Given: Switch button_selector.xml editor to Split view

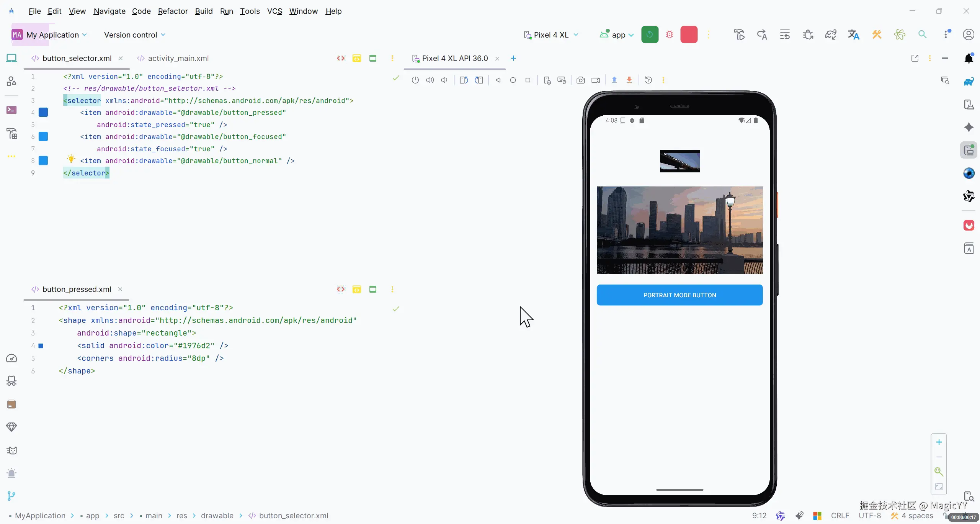Looking at the screenshot, I should coord(356,58).
